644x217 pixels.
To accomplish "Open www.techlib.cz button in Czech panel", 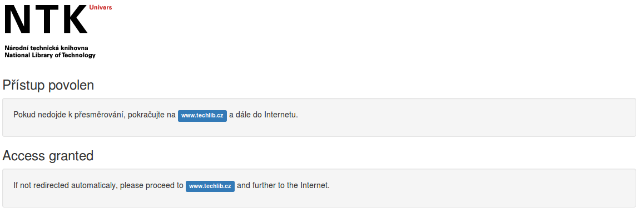I will pos(202,116).
